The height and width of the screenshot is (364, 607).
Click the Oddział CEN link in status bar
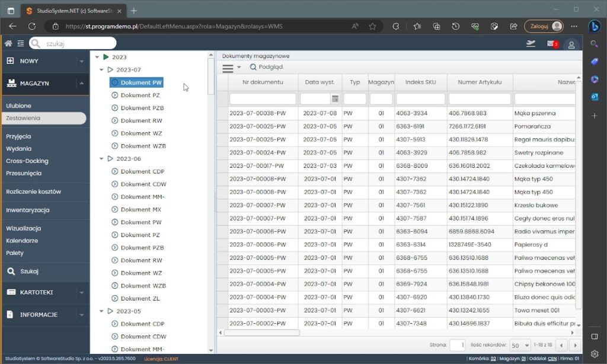click(551, 358)
